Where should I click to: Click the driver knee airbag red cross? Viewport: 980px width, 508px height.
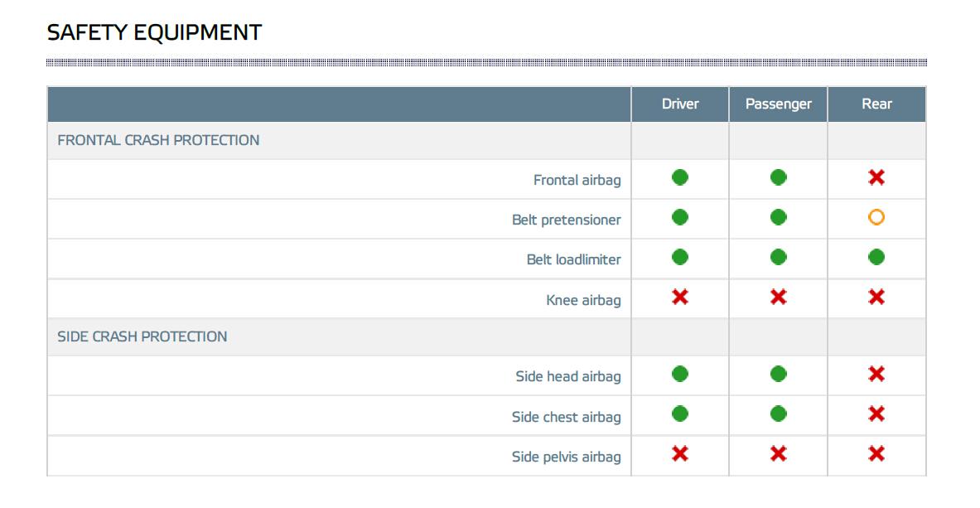[x=680, y=297]
